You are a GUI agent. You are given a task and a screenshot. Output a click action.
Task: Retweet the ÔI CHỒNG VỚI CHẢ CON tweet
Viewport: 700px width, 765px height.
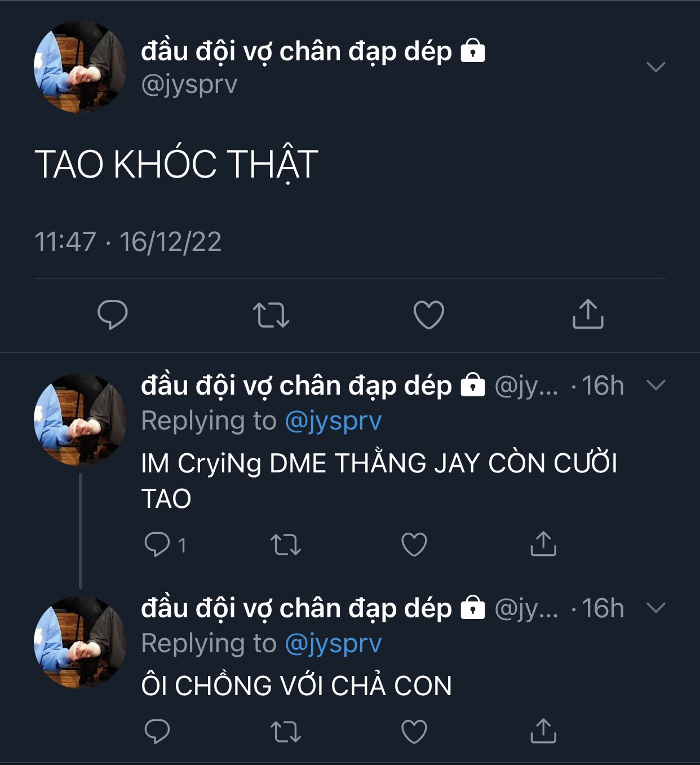[286, 732]
